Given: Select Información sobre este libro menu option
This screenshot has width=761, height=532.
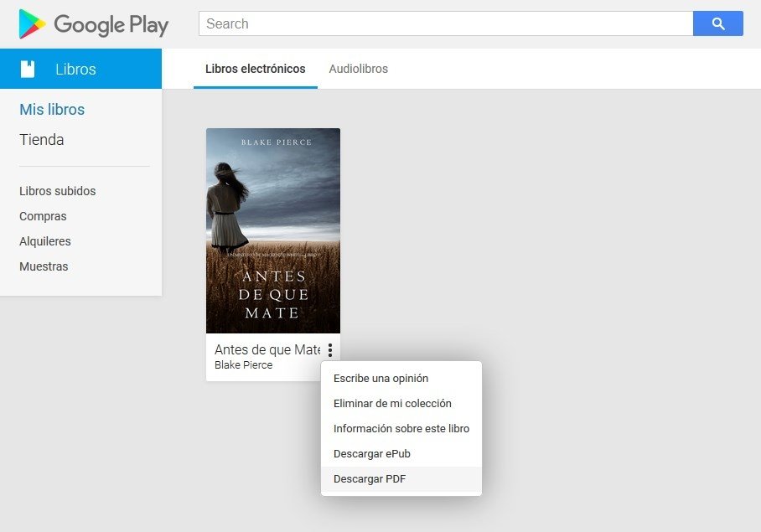Looking at the screenshot, I should click(401, 429).
